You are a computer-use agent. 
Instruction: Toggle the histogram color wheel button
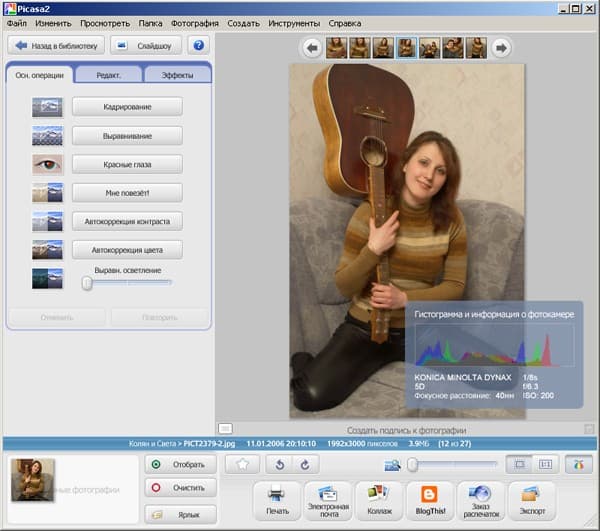tap(577, 464)
